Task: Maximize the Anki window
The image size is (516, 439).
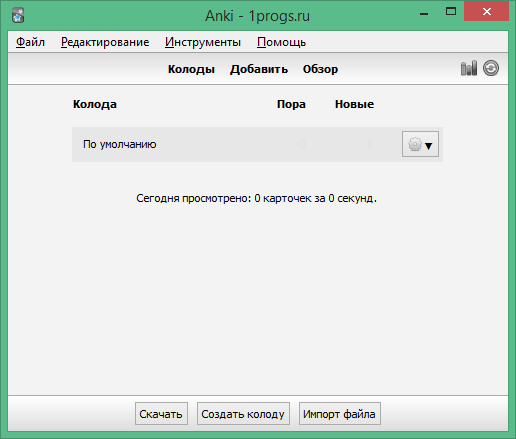Action: coord(451,12)
